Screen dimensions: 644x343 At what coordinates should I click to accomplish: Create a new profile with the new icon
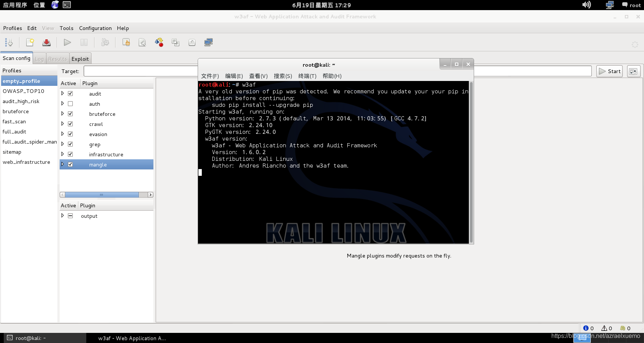pyautogui.click(x=30, y=42)
